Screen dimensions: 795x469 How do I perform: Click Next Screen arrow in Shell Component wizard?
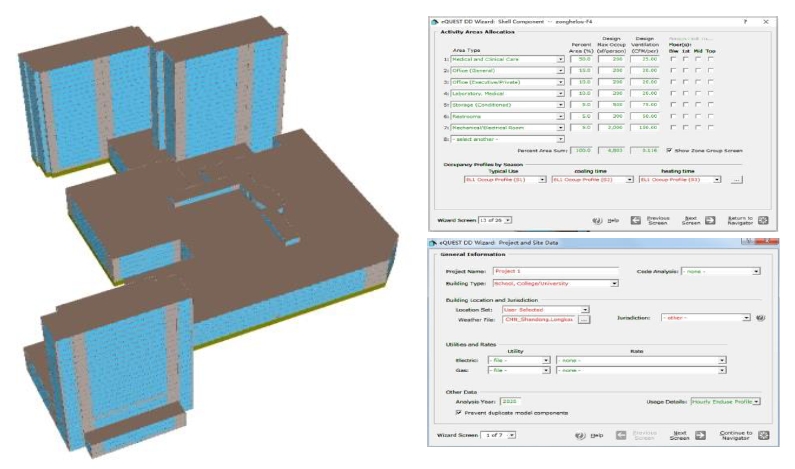tap(712, 219)
